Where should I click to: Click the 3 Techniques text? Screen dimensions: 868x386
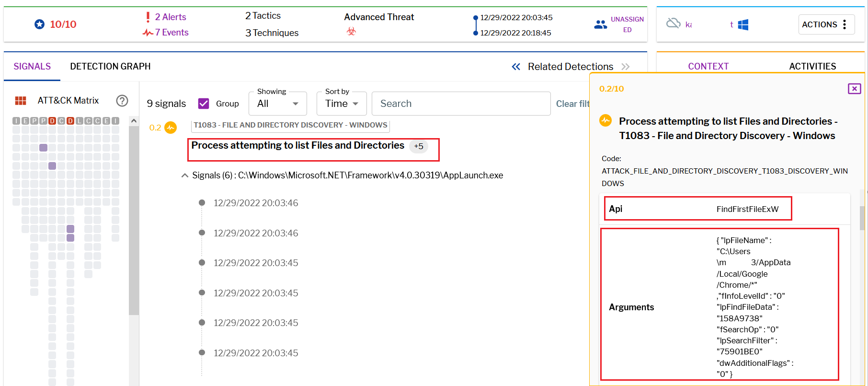pos(272,33)
